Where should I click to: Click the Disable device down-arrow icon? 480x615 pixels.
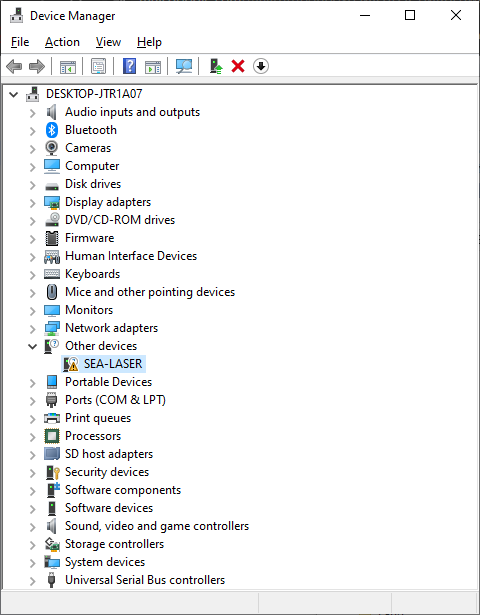click(261, 66)
